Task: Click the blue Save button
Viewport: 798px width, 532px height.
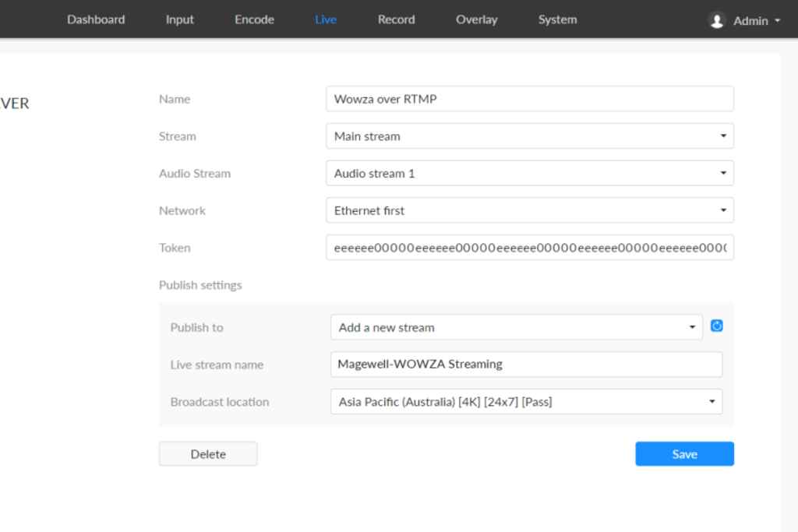Action: (684, 453)
